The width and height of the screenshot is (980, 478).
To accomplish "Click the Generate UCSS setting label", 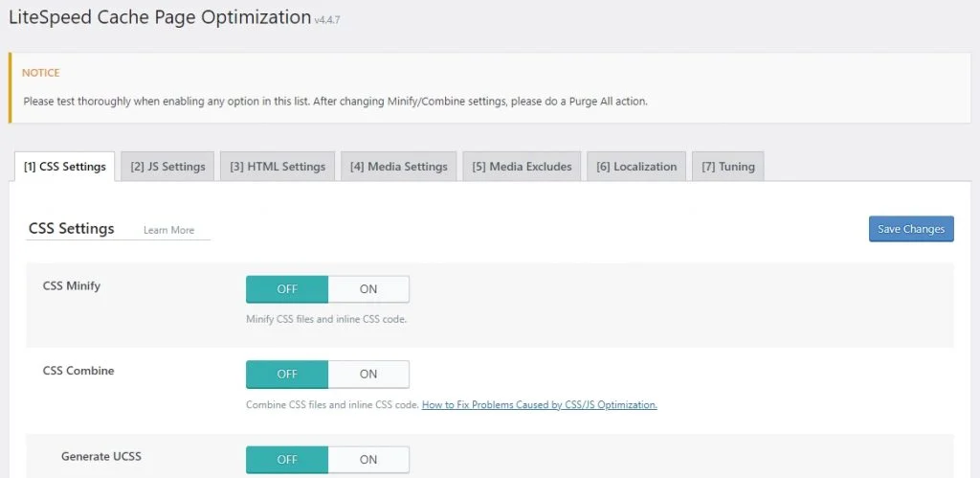I will point(101,456).
